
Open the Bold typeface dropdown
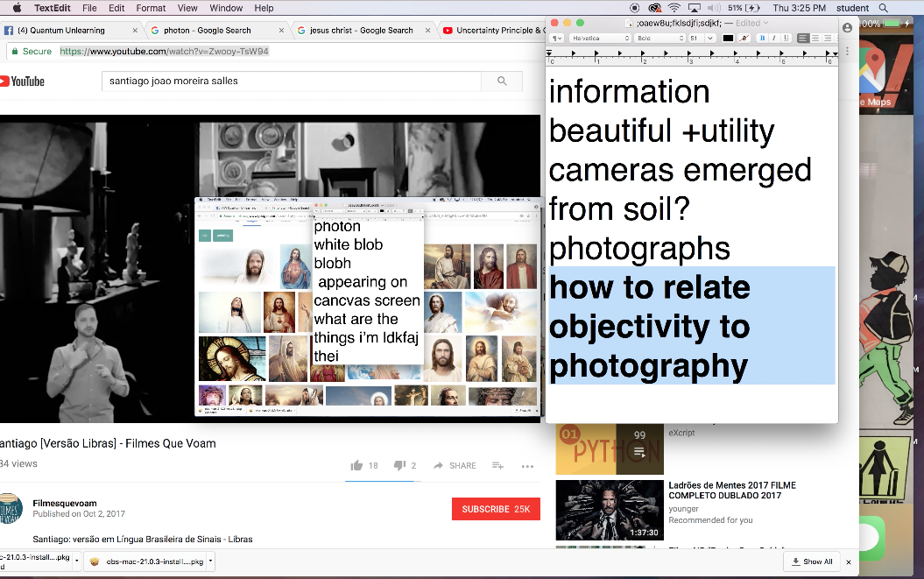pyautogui.click(x=659, y=39)
